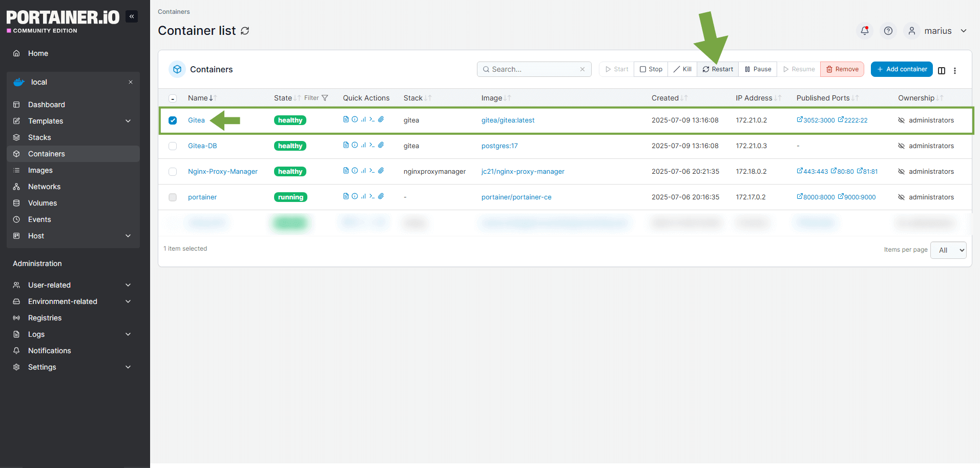Attach to the Gitea container console
This screenshot has width=980, height=468.
point(381,119)
